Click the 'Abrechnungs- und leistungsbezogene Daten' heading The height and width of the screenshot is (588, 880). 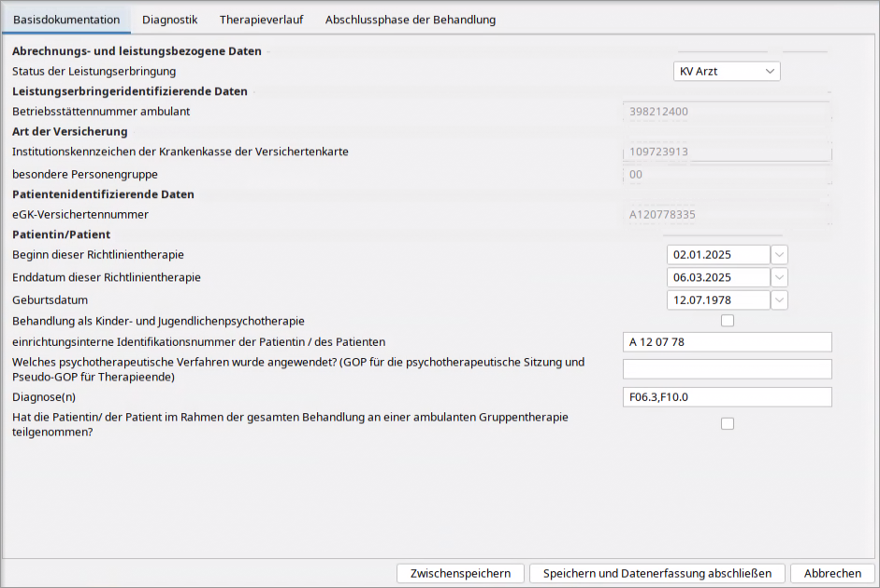coord(137,51)
